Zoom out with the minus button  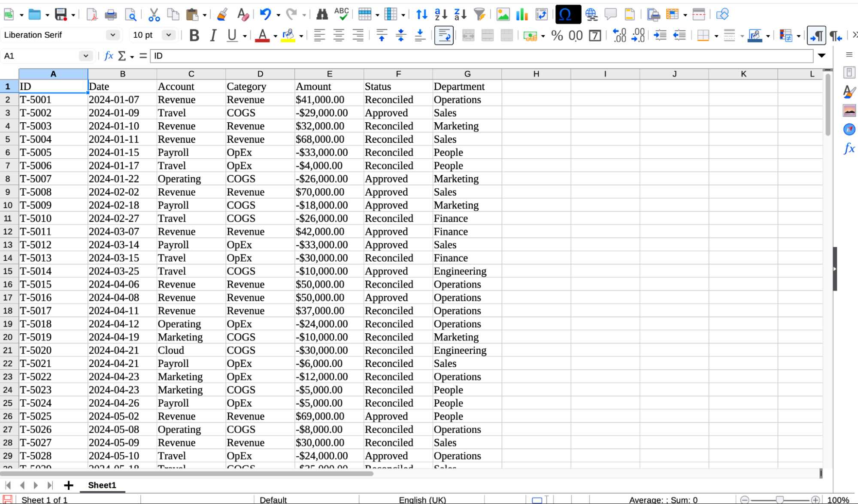745,500
